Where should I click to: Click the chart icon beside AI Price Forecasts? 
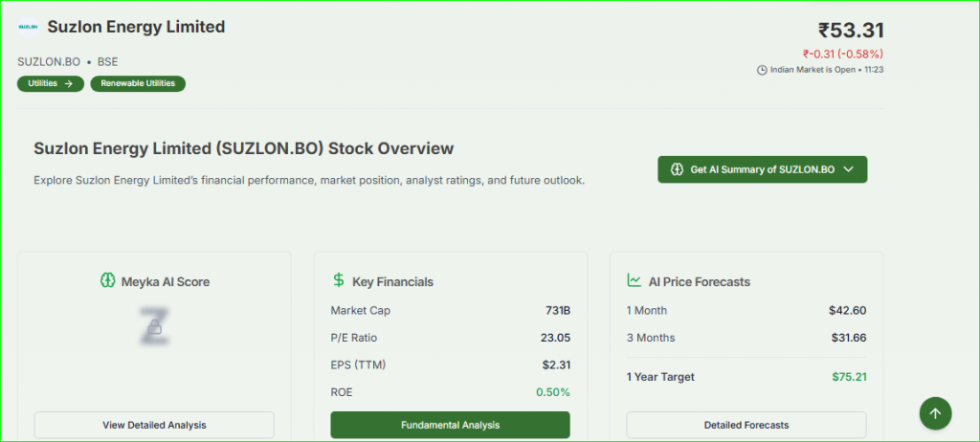[x=634, y=281]
